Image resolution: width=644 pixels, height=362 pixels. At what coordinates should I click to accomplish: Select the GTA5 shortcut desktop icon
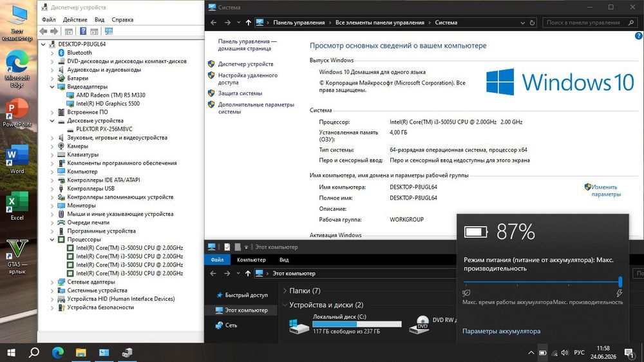coord(17,256)
